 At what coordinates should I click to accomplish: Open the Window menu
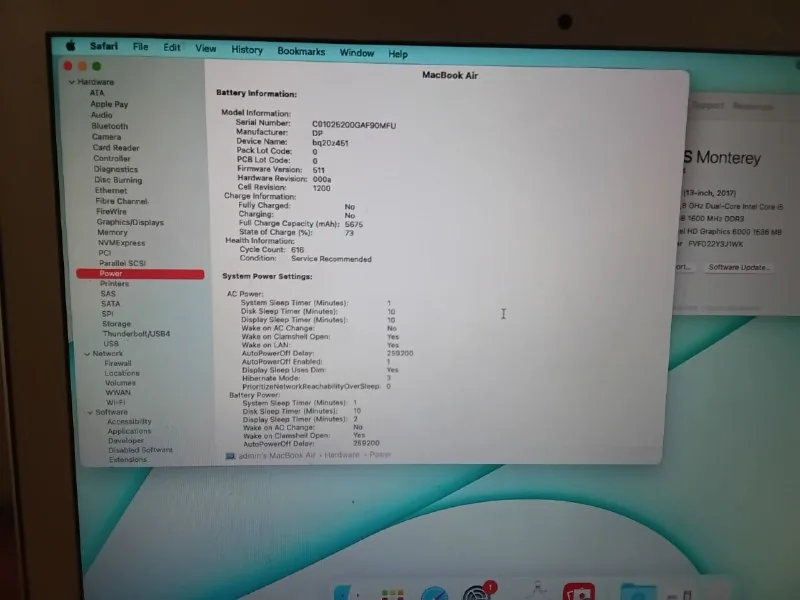click(357, 53)
